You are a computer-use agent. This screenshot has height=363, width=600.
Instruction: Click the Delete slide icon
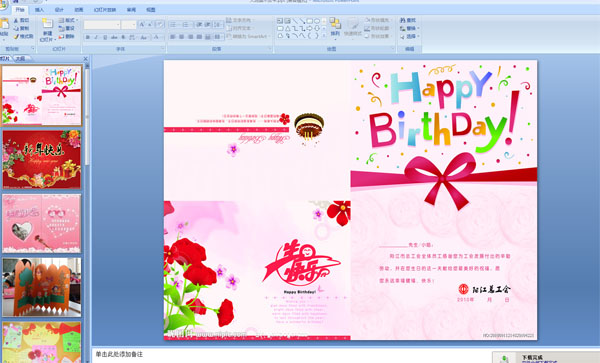pyautogui.click(x=61, y=36)
